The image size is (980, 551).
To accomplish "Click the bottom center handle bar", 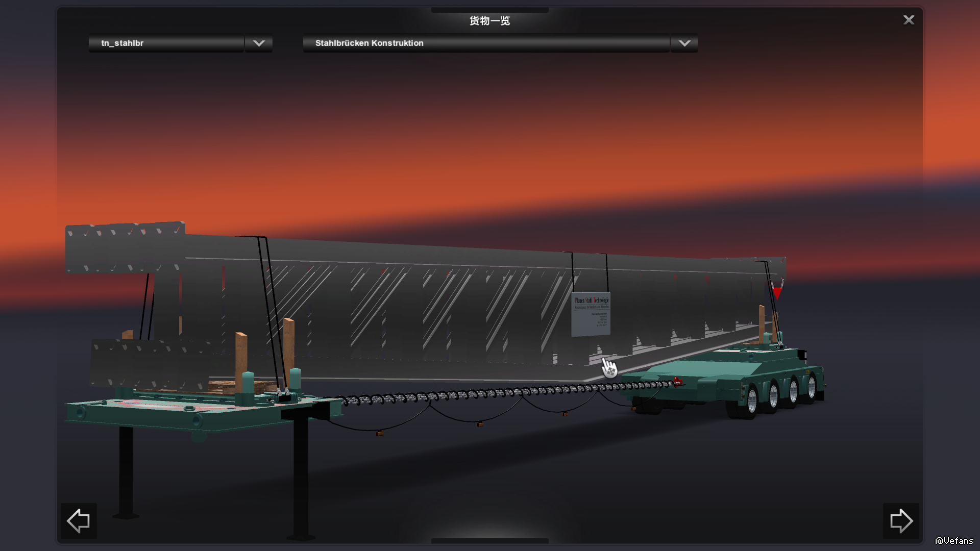I will [x=489, y=541].
